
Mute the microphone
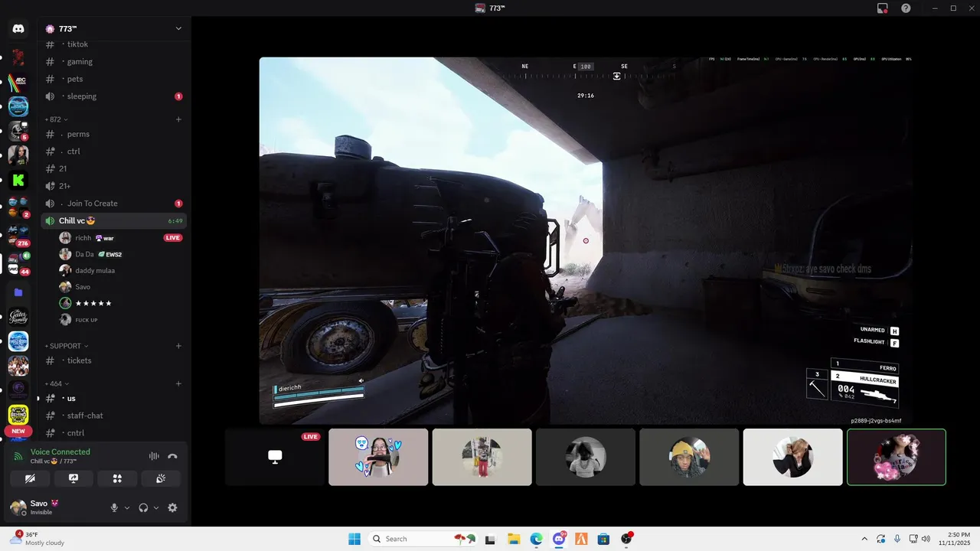114,507
